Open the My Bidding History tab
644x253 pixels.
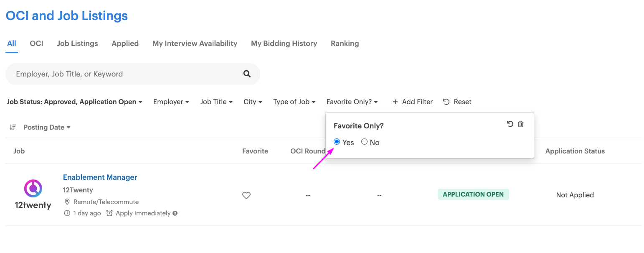284,43
